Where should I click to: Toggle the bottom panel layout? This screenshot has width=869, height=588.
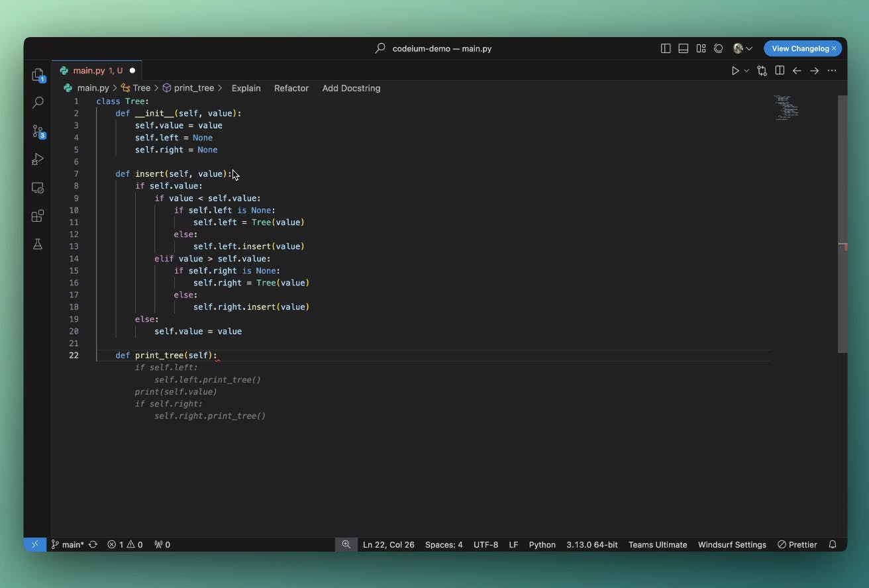tap(683, 48)
